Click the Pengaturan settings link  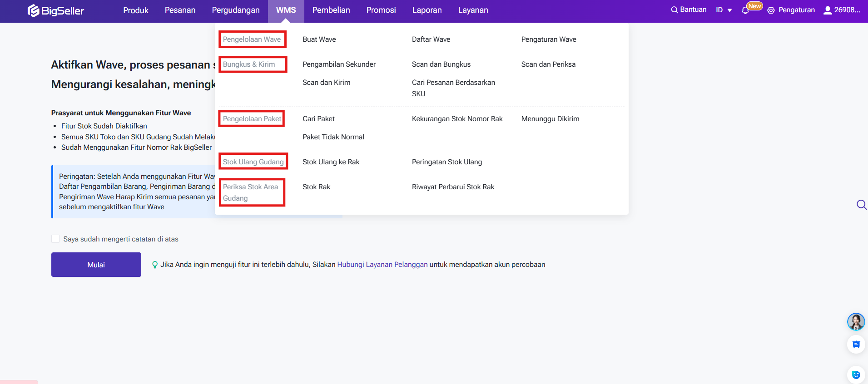(797, 10)
